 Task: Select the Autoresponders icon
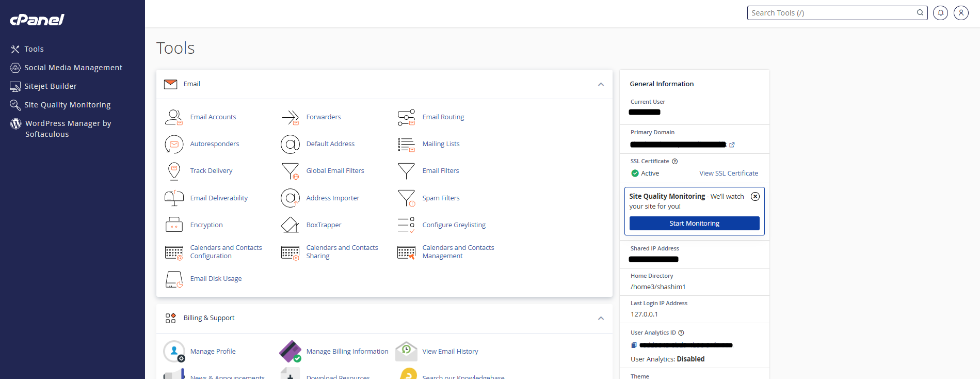point(174,144)
